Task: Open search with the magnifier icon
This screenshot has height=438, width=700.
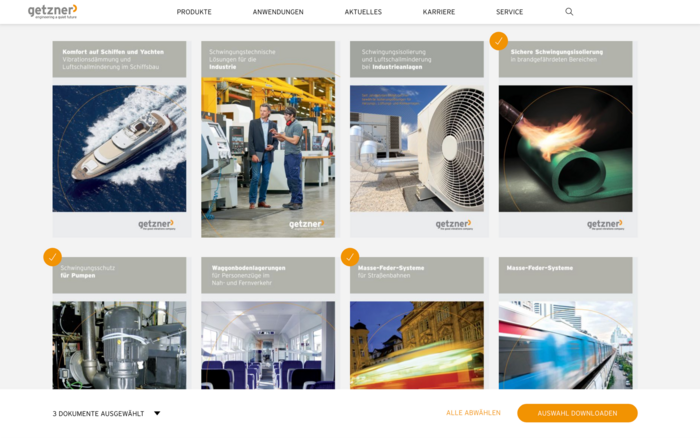Action: (569, 12)
